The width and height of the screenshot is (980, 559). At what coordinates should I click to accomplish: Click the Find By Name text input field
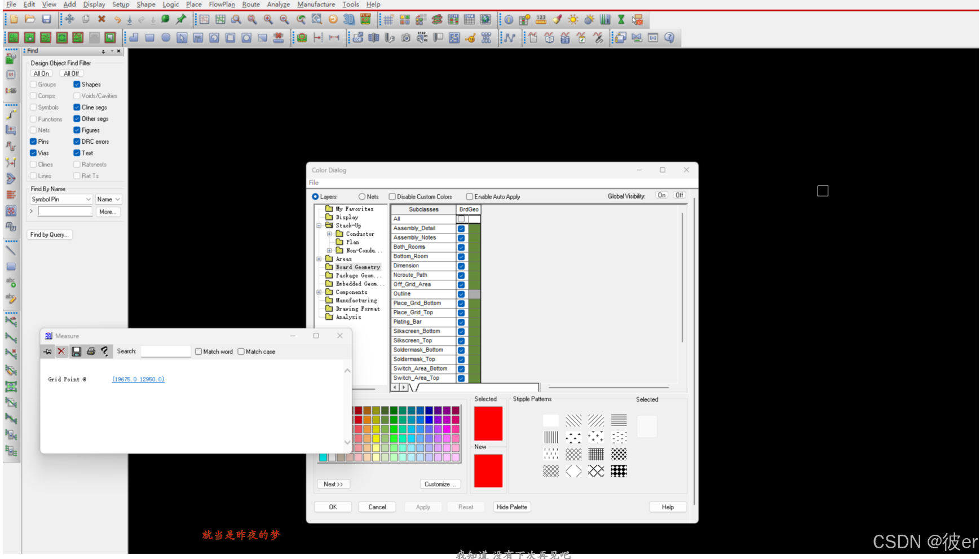click(x=65, y=212)
